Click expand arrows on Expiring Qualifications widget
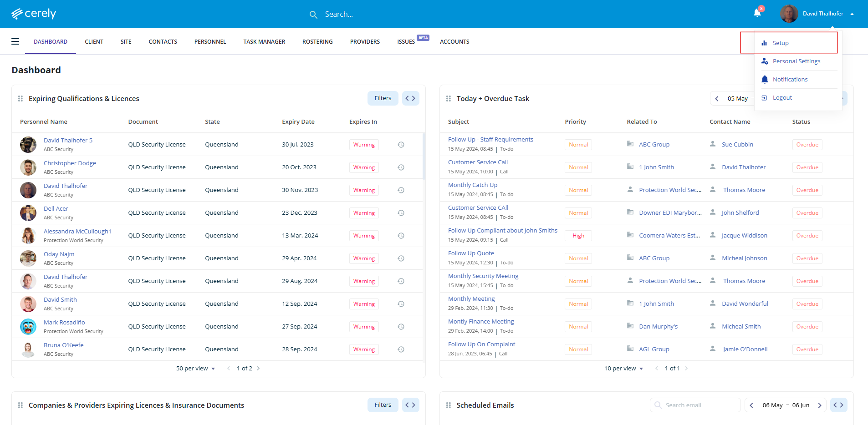This screenshot has width=868, height=425. (x=410, y=98)
